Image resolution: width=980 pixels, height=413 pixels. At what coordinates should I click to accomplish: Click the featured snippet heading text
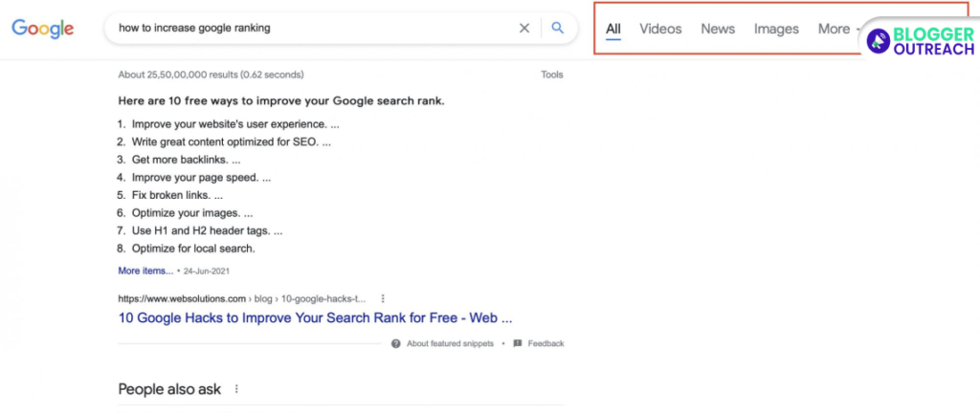click(x=280, y=100)
